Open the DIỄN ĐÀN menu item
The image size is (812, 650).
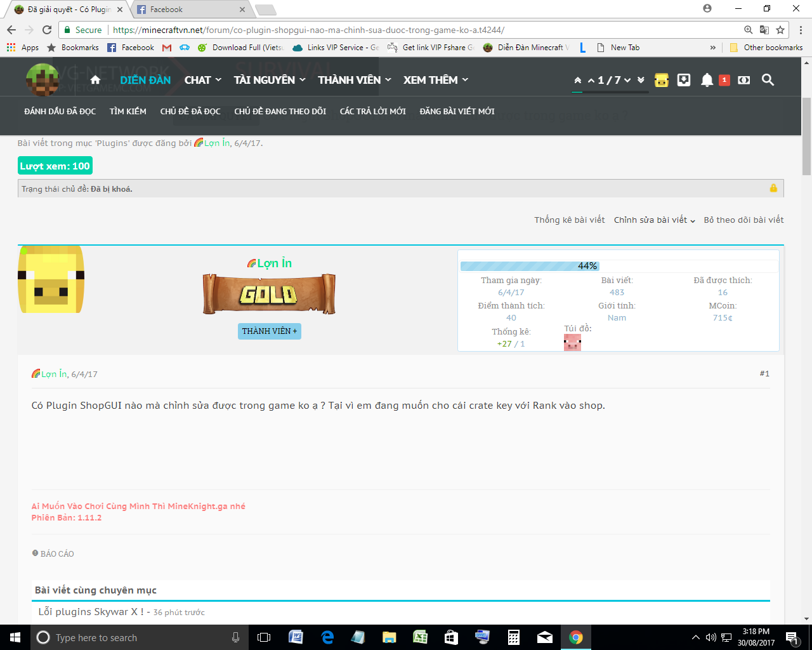click(145, 80)
